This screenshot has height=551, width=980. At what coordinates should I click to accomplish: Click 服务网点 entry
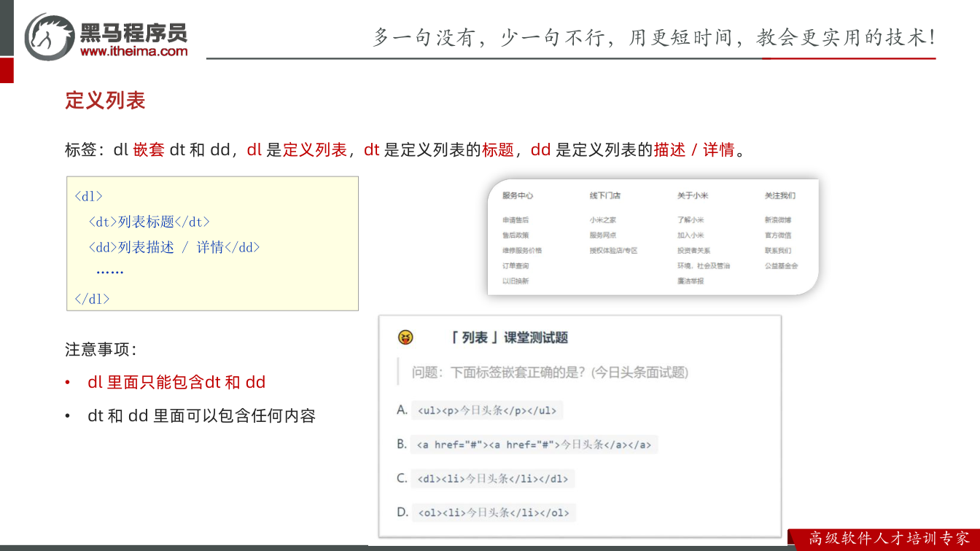(603, 235)
